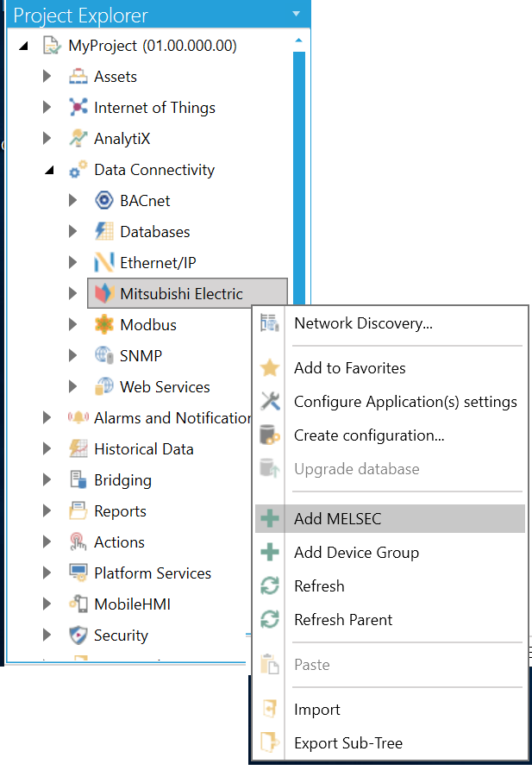Choose Refresh in the context menu

[391, 585]
